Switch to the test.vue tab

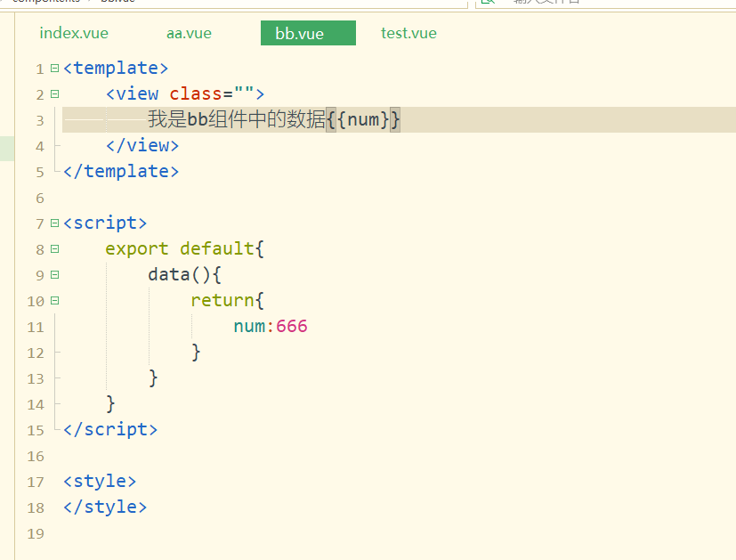(x=408, y=33)
